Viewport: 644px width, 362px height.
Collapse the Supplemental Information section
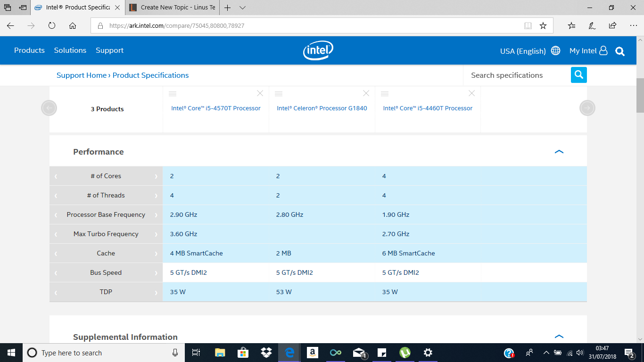tap(559, 337)
